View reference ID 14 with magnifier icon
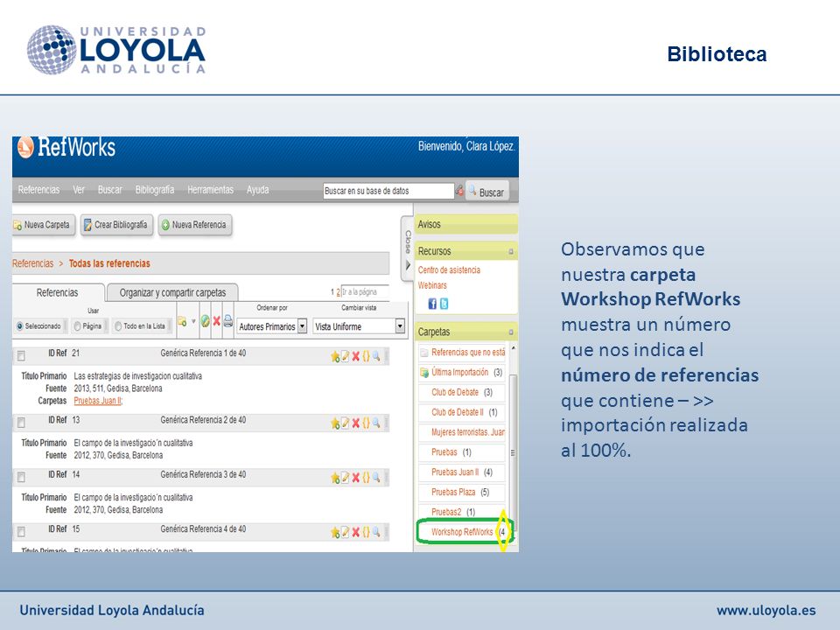Image resolution: width=840 pixels, height=630 pixels. [376, 478]
